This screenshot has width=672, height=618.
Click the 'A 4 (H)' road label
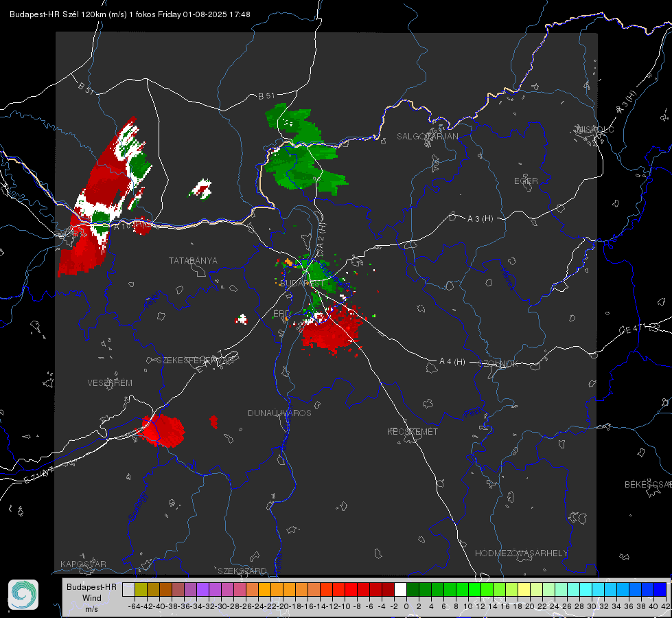click(x=452, y=362)
